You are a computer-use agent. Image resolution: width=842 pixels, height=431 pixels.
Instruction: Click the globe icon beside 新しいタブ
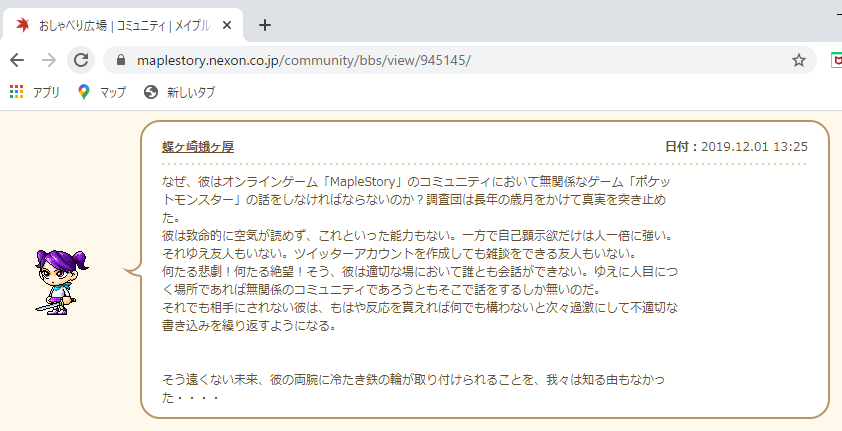tap(151, 92)
